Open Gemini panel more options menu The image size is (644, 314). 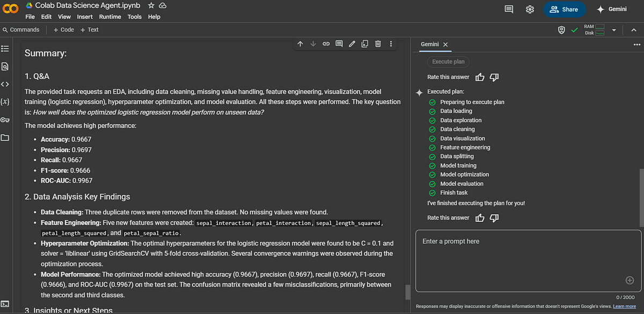pyautogui.click(x=636, y=44)
